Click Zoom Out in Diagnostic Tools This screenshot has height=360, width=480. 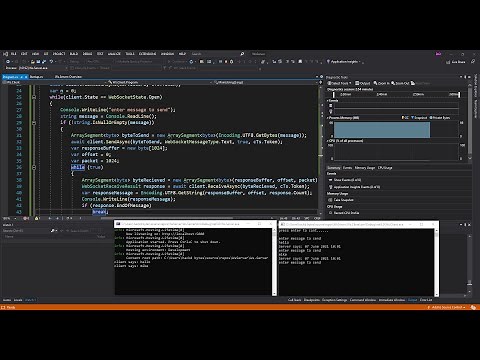click(400, 83)
